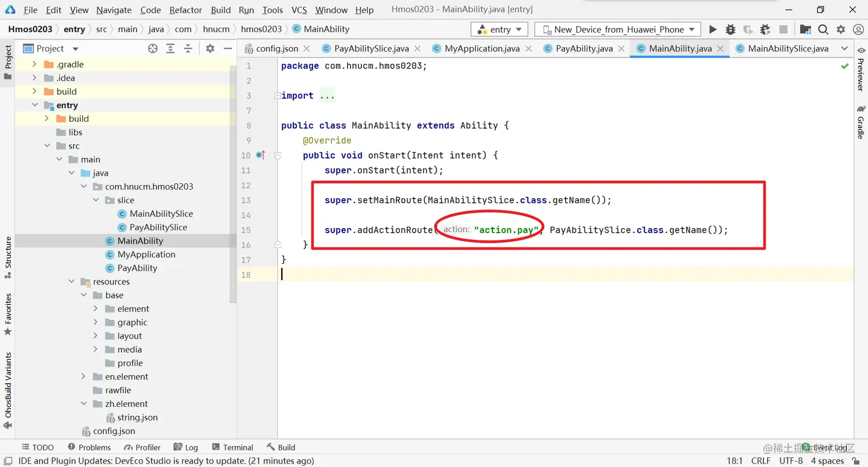This screenshot has height=467, width=868.
Task: Open IDE settings gear in top toolbar
Action: click(x=841, y=29)
